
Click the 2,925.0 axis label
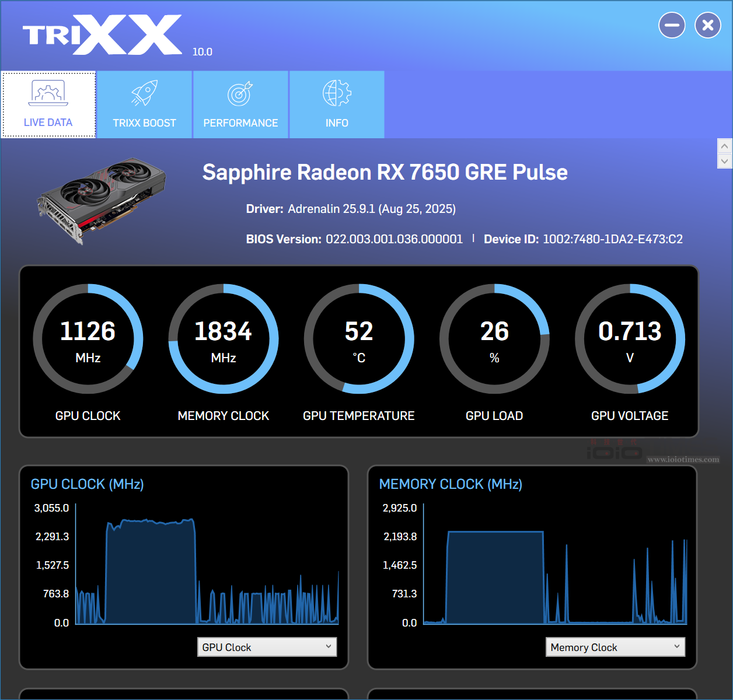tap(400, 508)
